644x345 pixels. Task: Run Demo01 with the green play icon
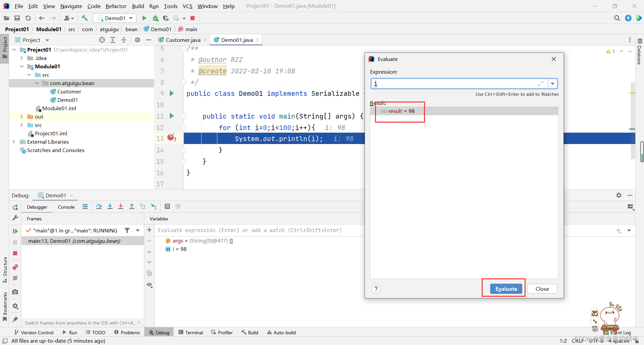pos(145,18)
